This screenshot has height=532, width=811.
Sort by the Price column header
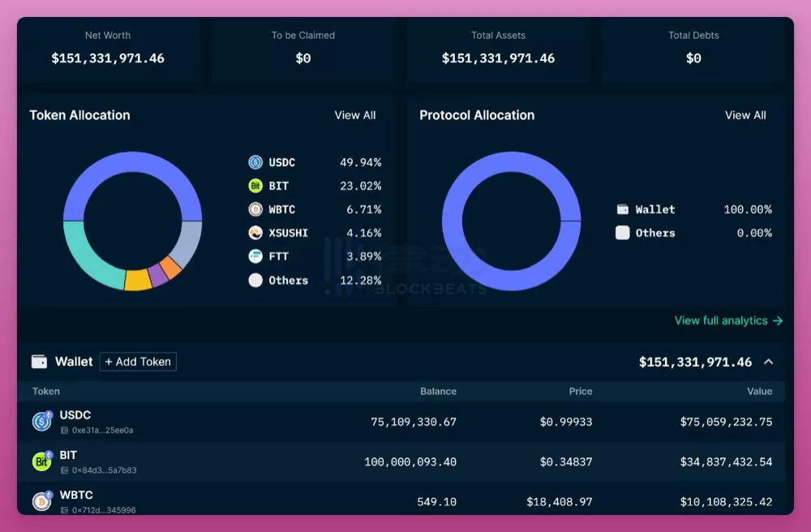click(x=581, y=392)
